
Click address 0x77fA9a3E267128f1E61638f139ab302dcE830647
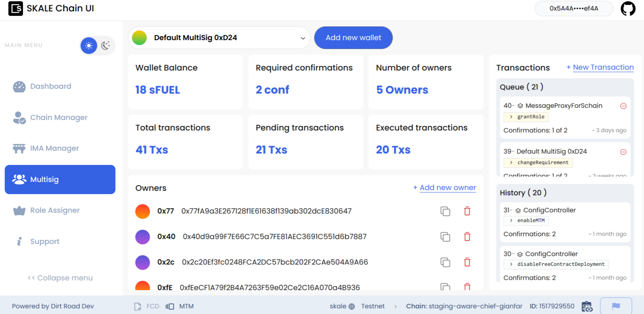coord(266,211)
